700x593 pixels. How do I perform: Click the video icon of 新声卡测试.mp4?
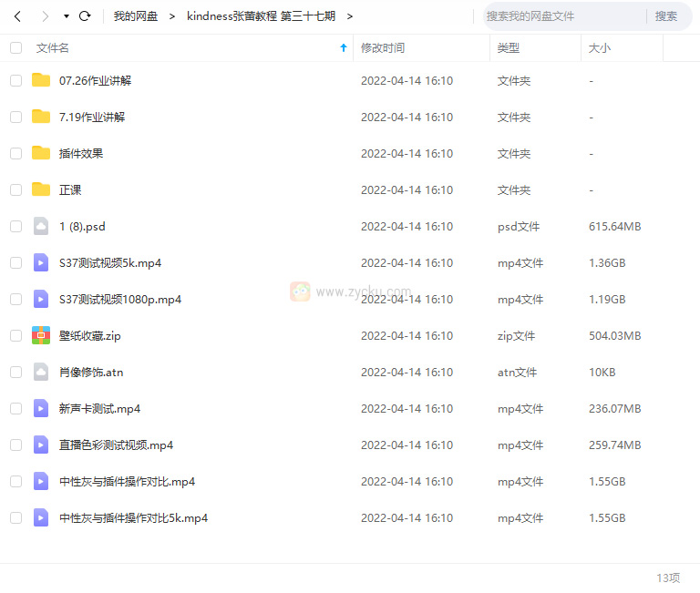pyautogui.click(x=41, y=408)
